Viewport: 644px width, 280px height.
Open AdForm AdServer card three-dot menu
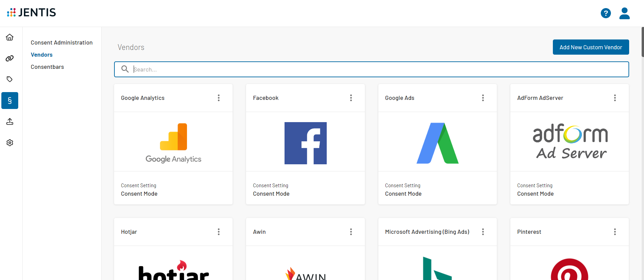(x=615, y=98)
